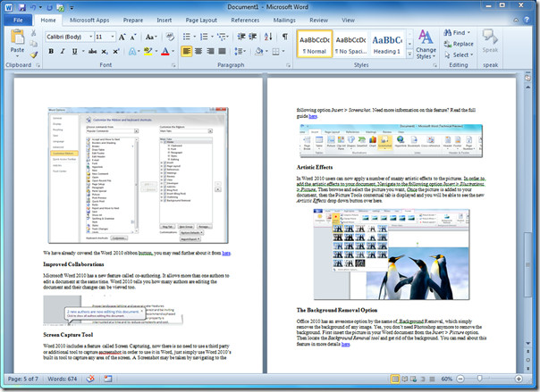Open the font size dropdown
The width and height of the screenshot is (540, 392).
[x=113, y=37]
